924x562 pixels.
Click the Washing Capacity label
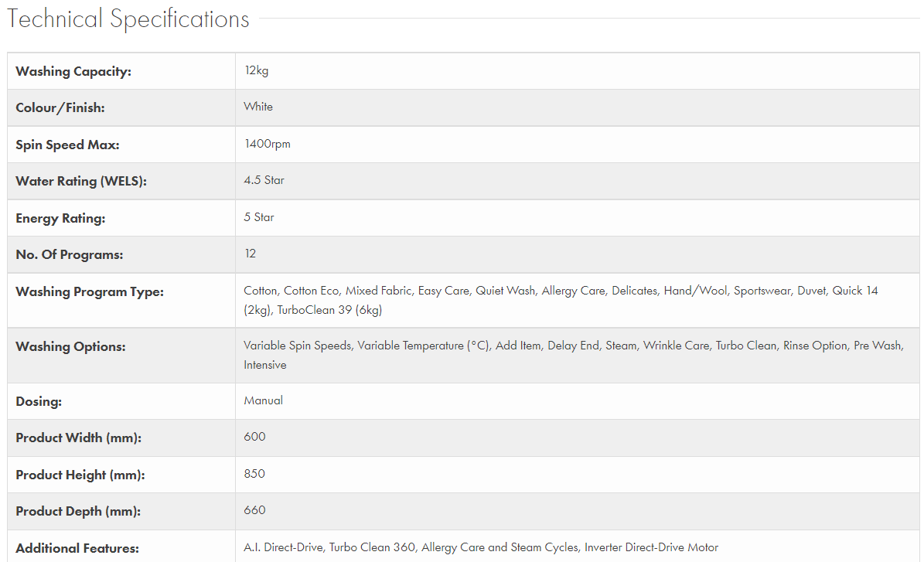[x=73, y=71]
